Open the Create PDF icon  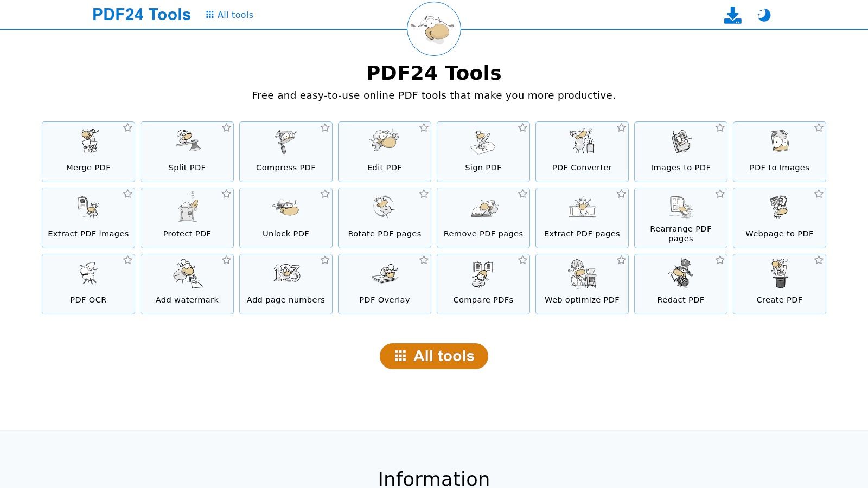point(780,273)
